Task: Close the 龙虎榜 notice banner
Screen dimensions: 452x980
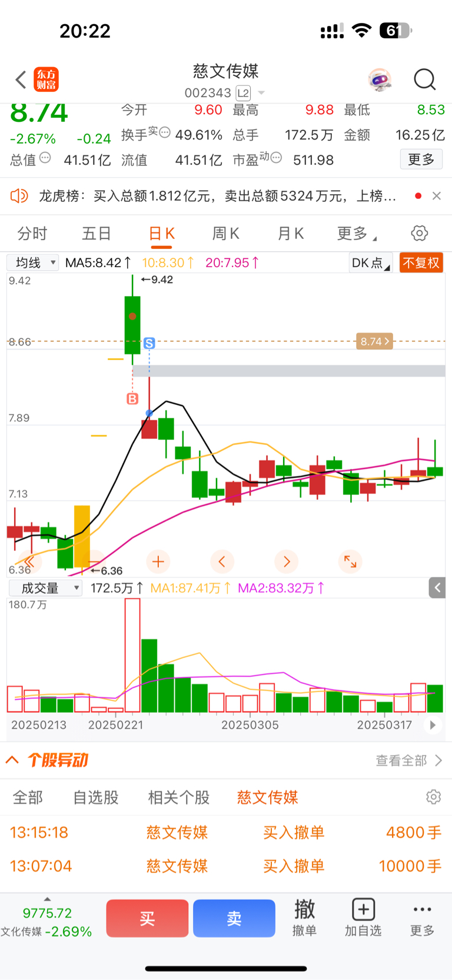Action: point(437,196)
